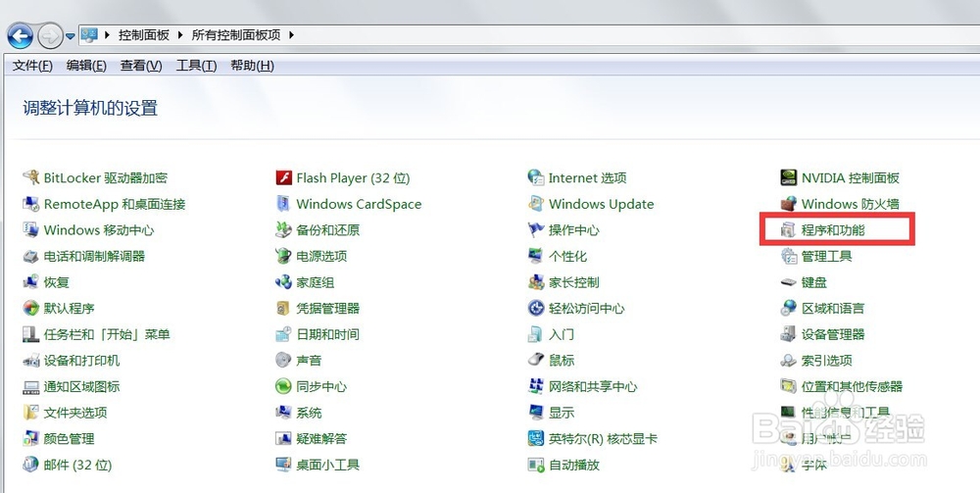
Task: Open the 查看(V) menu
Action: (141, 66)
